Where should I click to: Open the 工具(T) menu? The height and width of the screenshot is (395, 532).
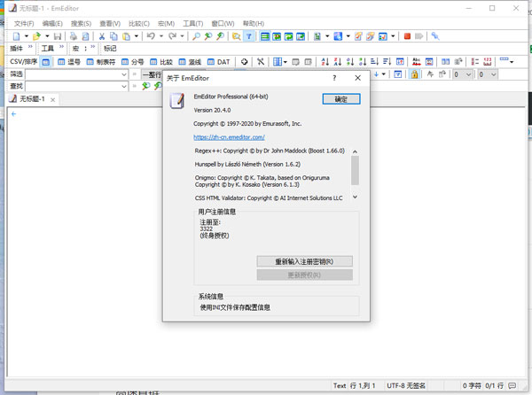pyautogui.click(x=192, y=24)
